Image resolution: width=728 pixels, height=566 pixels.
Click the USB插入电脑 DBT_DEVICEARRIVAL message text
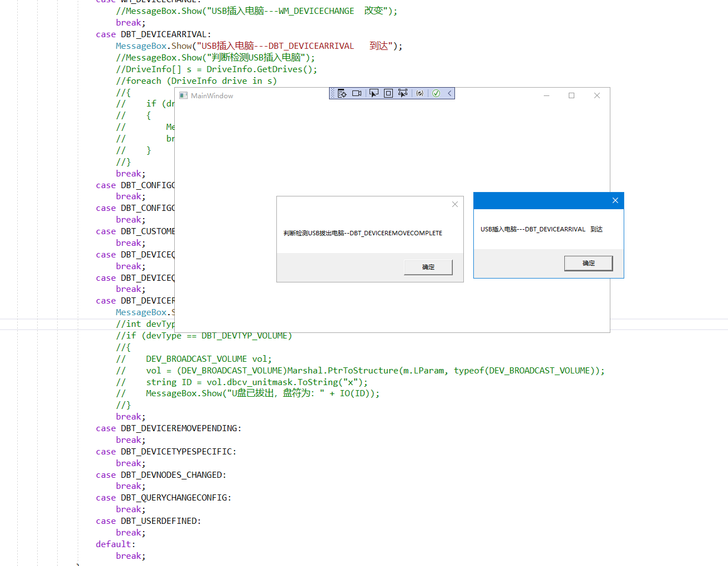[542, 229]
